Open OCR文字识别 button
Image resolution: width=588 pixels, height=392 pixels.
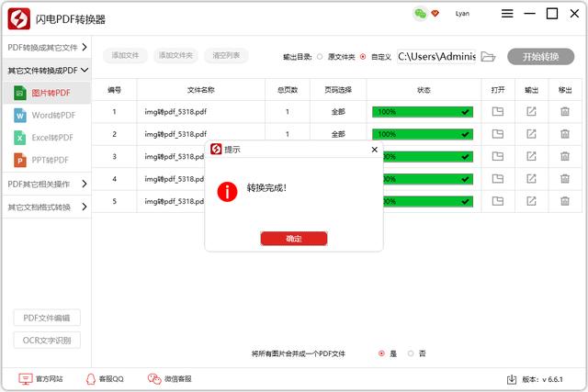click(47, 341)
